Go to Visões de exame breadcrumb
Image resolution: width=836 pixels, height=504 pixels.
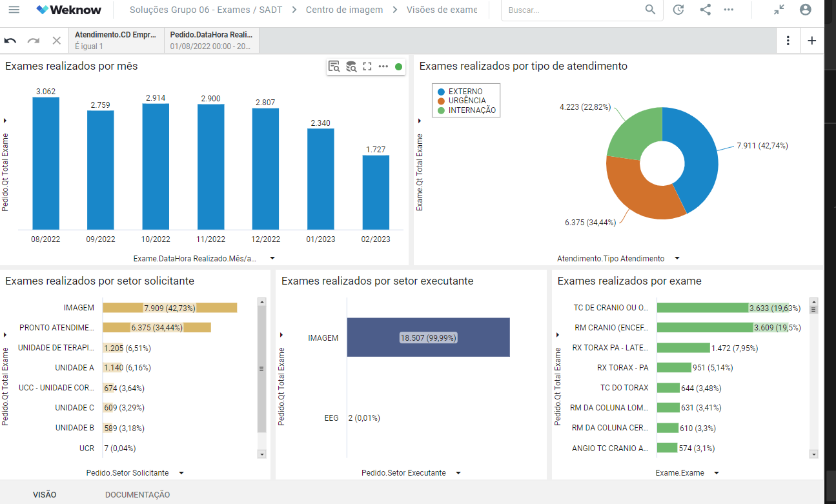[x=442, y=10]
